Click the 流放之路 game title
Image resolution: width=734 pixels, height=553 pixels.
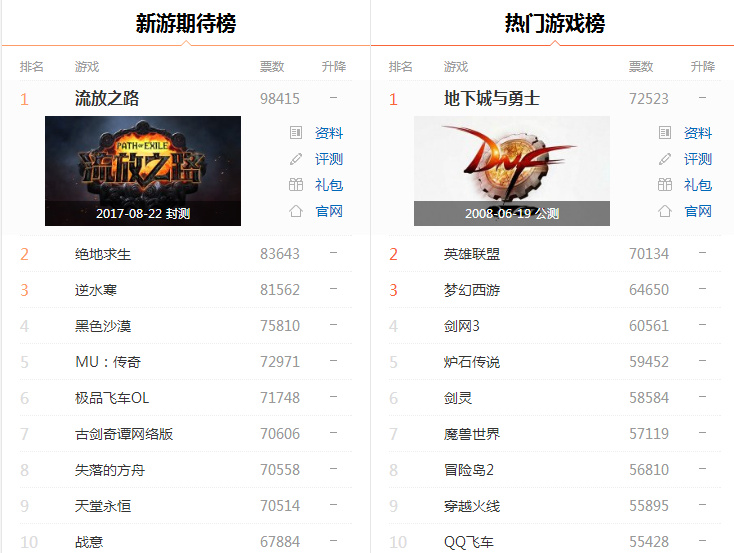(x=107, y=98)
